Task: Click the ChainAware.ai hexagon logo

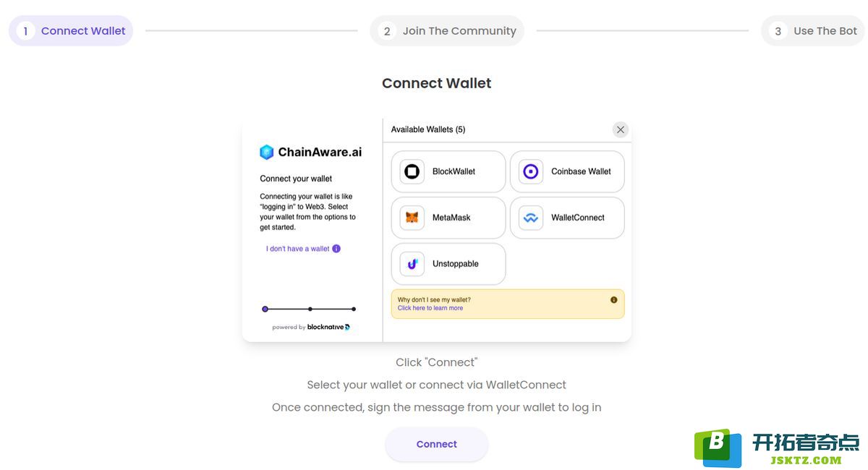Action: click(x=267, y=152)
